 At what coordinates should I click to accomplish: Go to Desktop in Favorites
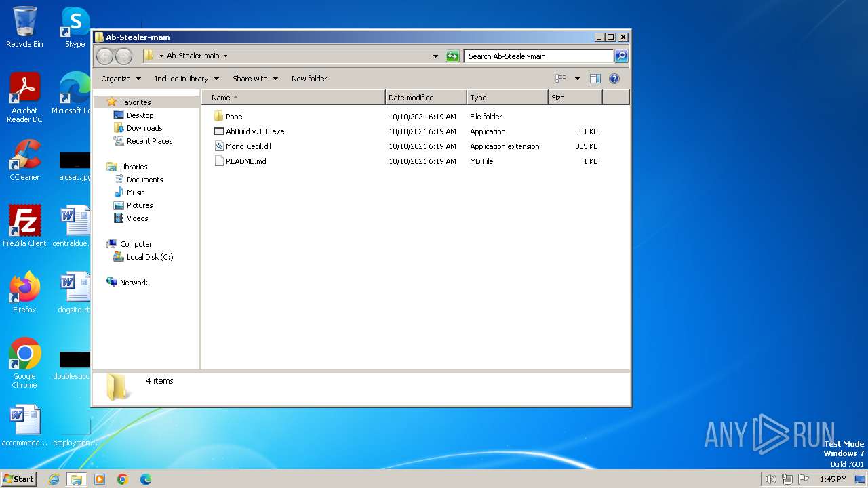tap(140, 115)
